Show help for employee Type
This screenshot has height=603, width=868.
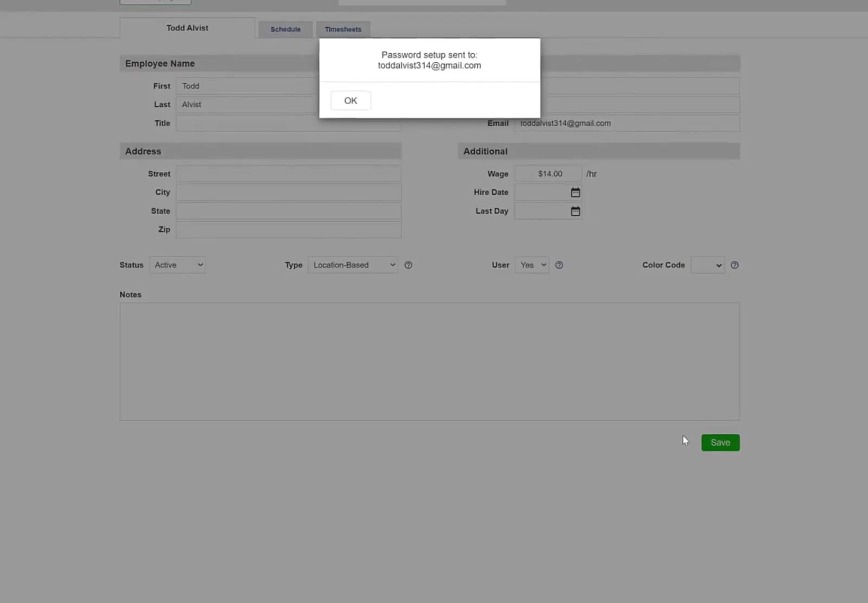(x=409, y=265)
